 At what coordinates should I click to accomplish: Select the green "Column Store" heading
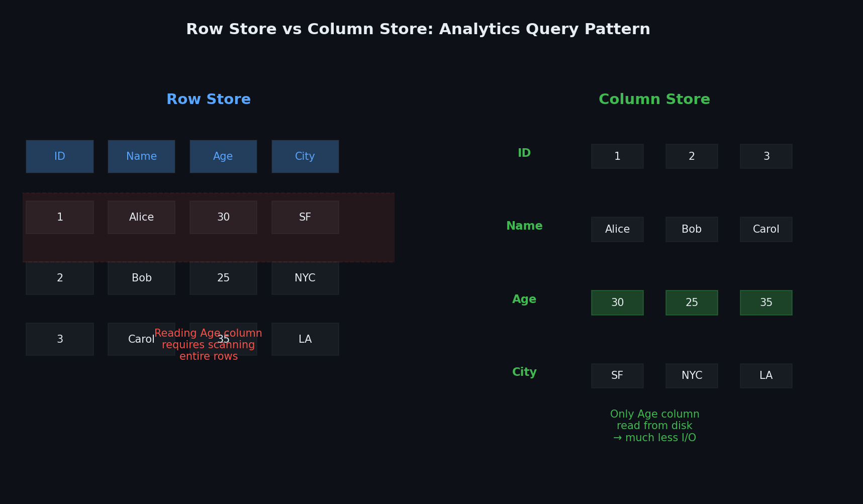654,99
